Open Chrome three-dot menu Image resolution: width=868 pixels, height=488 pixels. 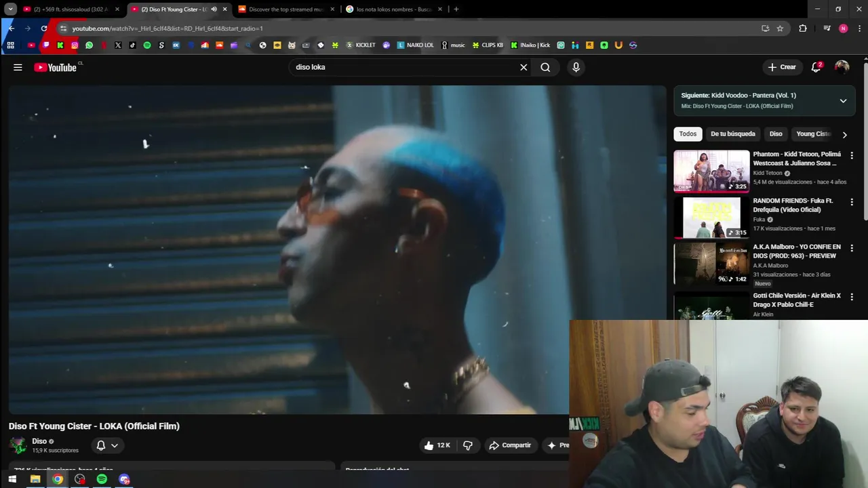(x=860, y=28)
